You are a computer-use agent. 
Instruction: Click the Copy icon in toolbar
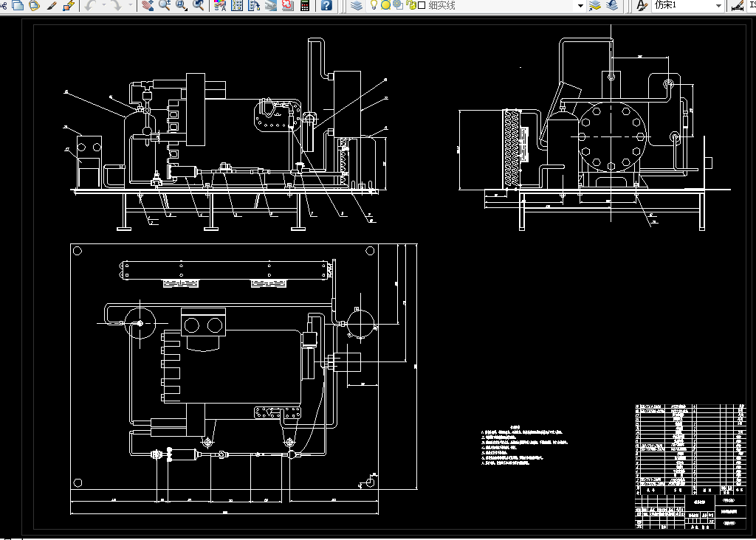point(18,5)
